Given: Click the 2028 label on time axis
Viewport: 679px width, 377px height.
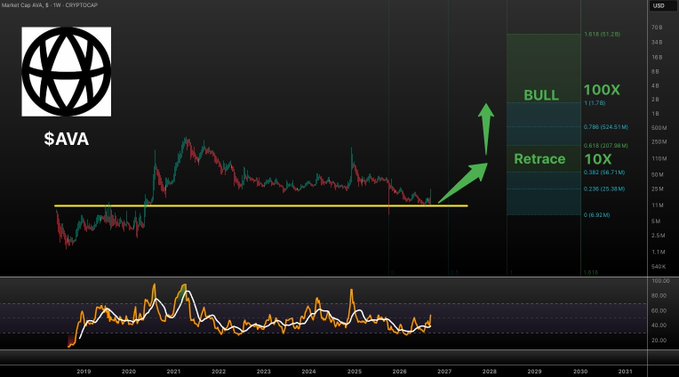Looking at the screenshot, I should (490, 371).
